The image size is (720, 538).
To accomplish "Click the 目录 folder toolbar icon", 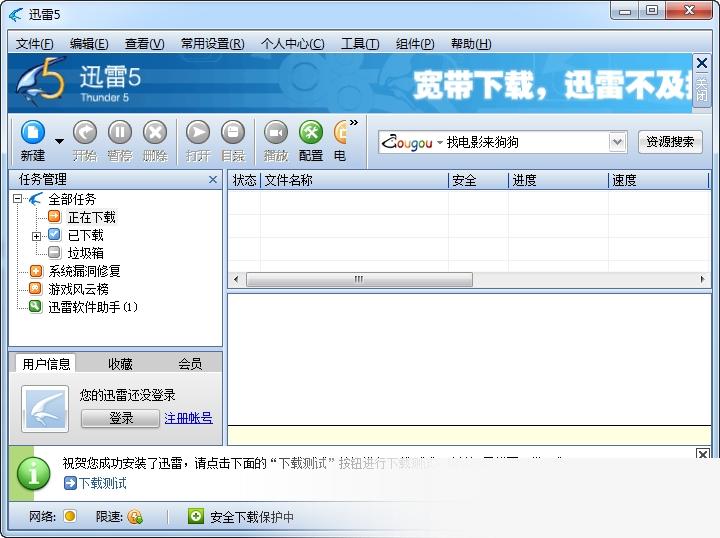I will point(233,133).
